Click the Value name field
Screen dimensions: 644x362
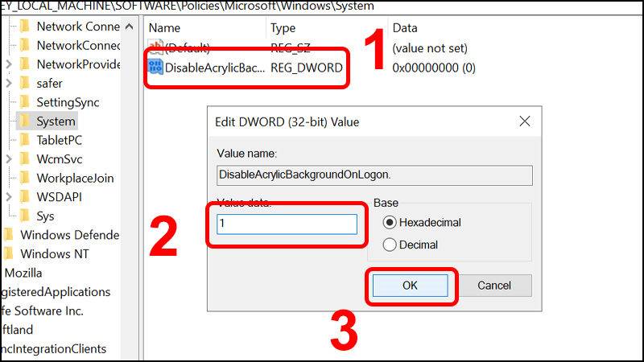tap(374, 175)
